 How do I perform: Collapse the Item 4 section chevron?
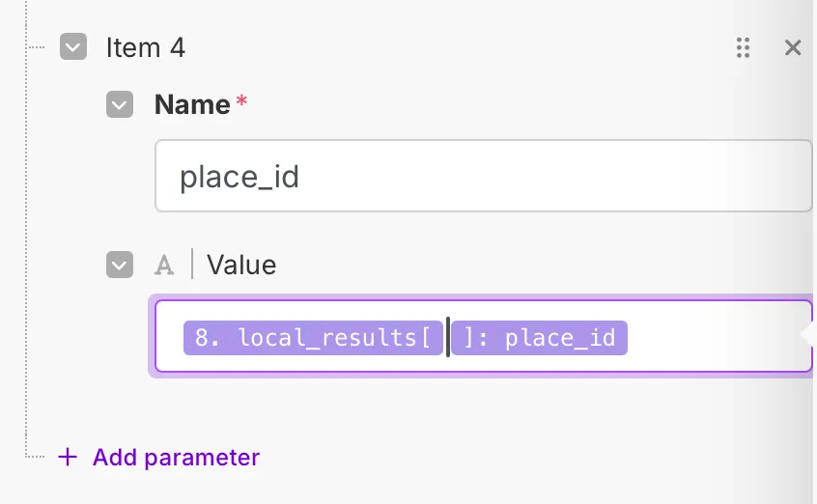73,47
